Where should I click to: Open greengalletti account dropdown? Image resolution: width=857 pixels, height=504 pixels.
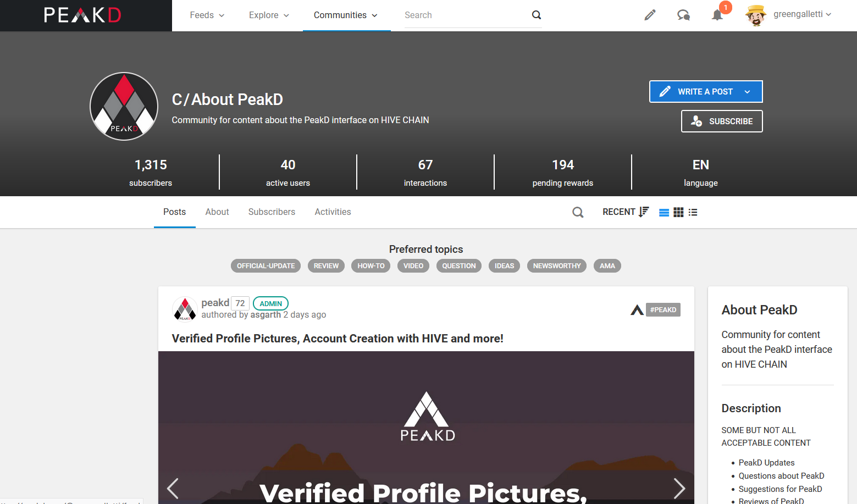click(x=802, y=14)
